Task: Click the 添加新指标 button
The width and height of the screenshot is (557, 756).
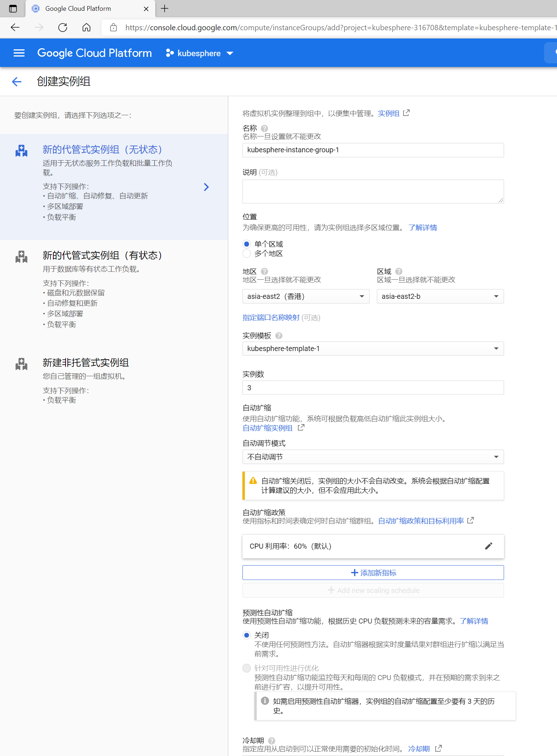Action: click(x=373, y=573)
